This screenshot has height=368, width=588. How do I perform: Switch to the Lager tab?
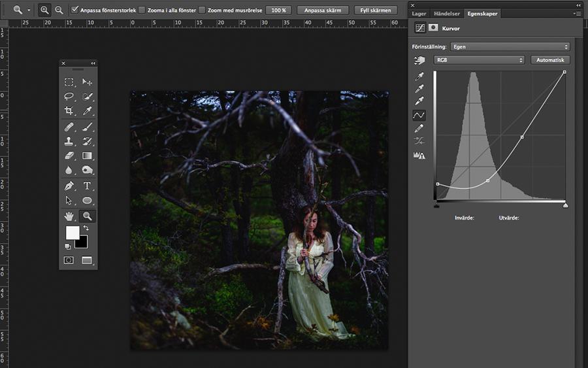click(x=419, y=14)
